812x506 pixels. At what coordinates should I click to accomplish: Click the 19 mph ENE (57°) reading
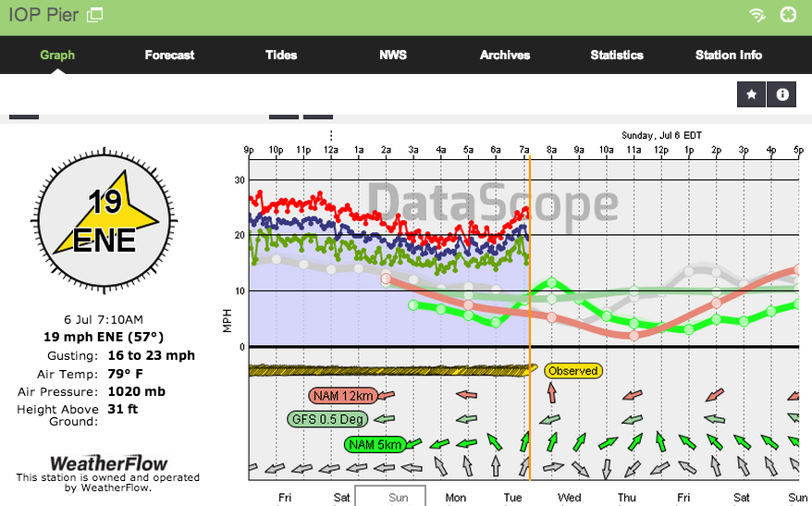(x=104, y=337)
